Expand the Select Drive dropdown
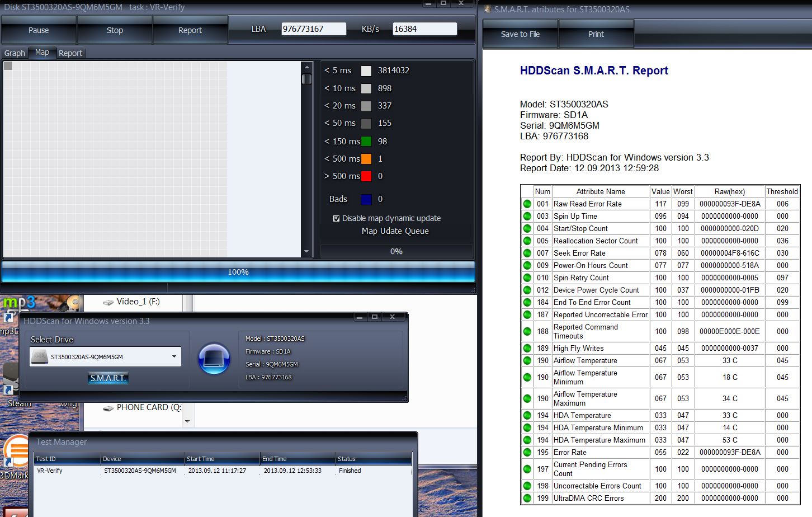812x517 pixels. 174,357
